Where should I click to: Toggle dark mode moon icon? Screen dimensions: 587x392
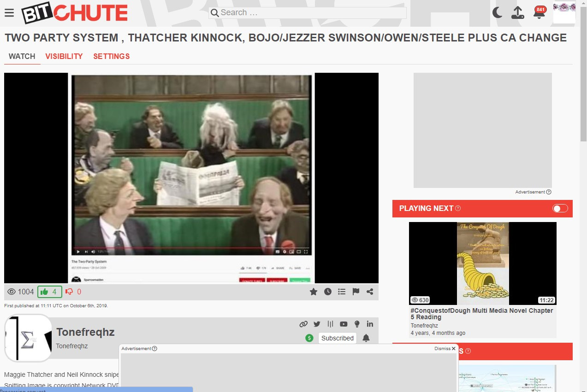(497, 12)
